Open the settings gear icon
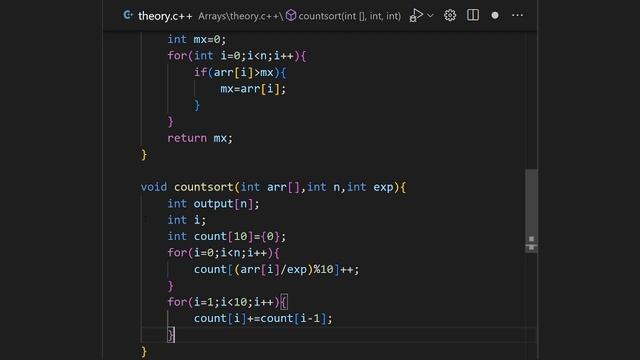 pos(450,15)
